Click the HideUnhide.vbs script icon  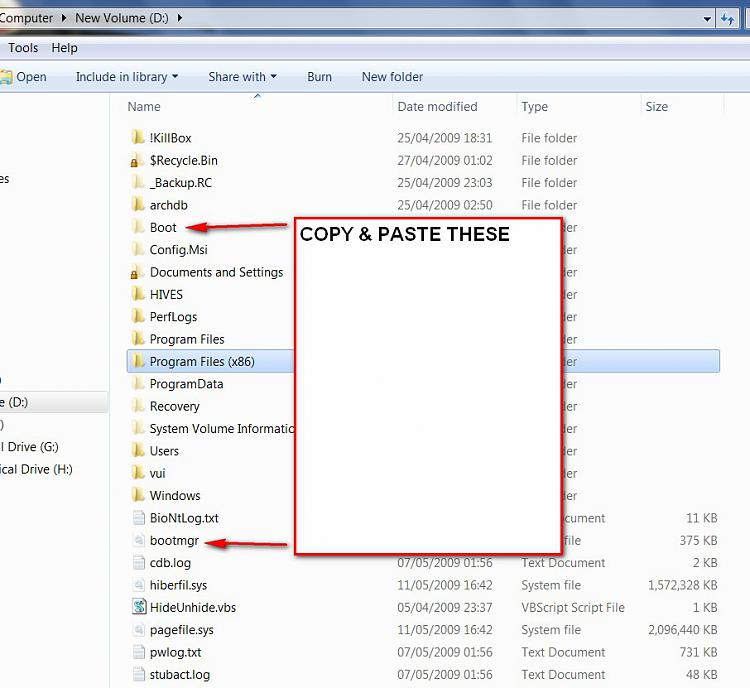(139, 607)
